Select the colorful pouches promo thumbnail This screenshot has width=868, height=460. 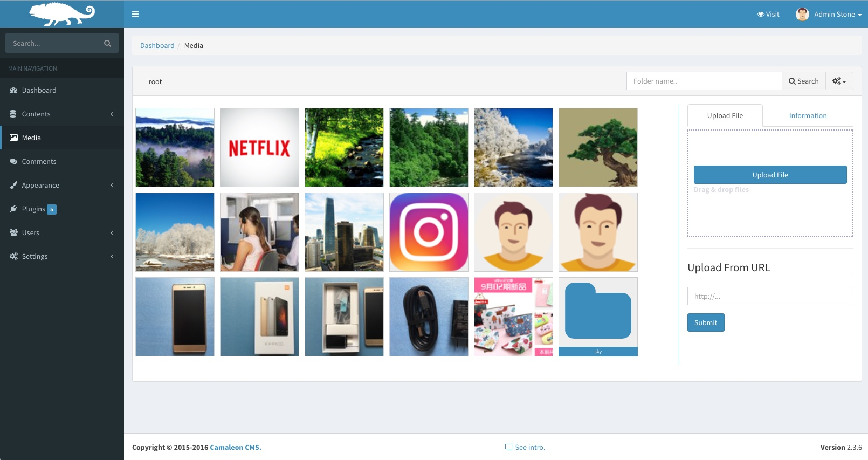513,317
